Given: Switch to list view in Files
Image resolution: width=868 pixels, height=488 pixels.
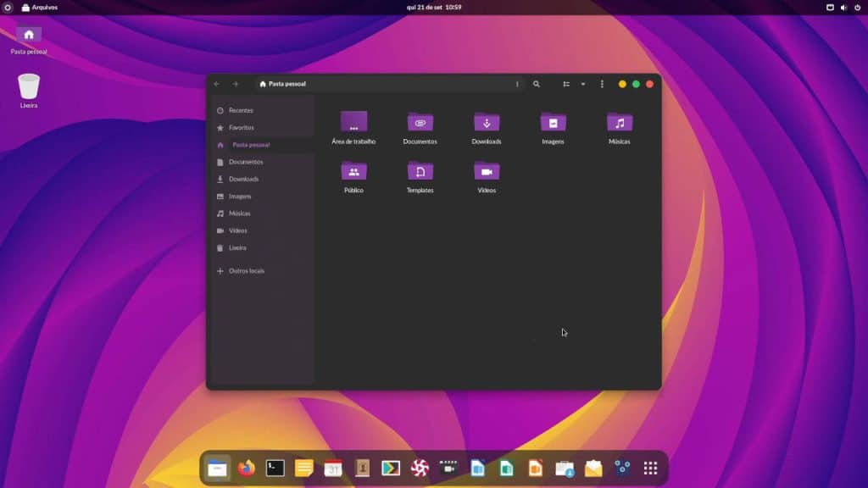Looking at the screenshot, I should coord(566,84).
